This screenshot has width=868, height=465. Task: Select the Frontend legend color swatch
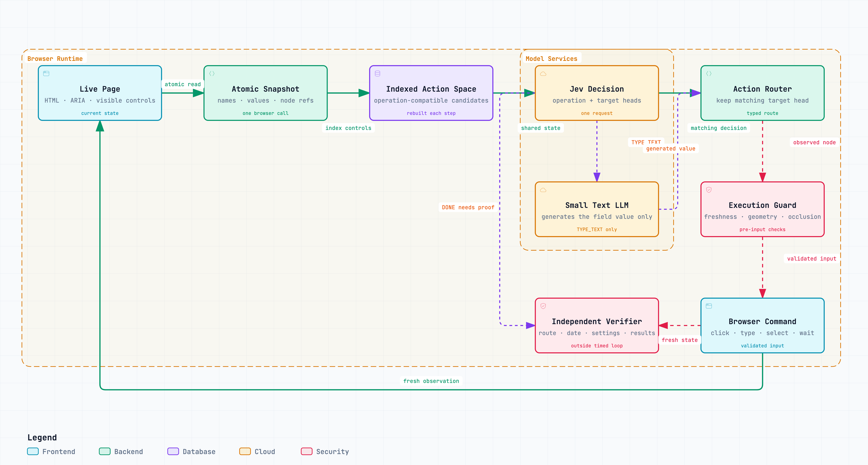[33, 451]
